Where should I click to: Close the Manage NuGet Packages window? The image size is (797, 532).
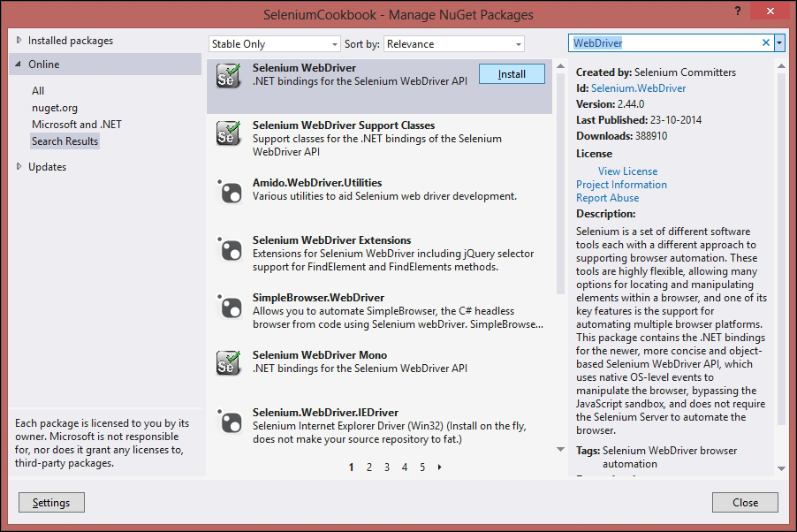[x=770, y=11]
